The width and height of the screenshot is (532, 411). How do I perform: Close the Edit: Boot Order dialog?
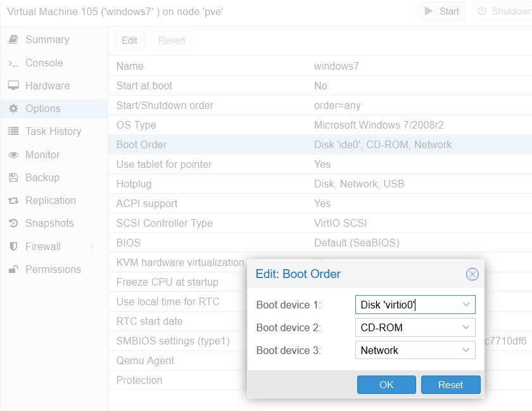[x=472, y=274]
